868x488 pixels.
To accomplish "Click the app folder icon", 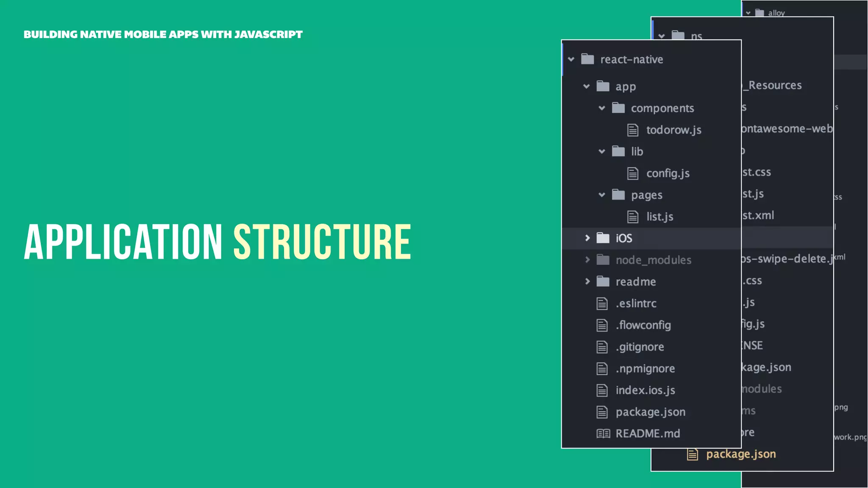I will tap(603, 86).
